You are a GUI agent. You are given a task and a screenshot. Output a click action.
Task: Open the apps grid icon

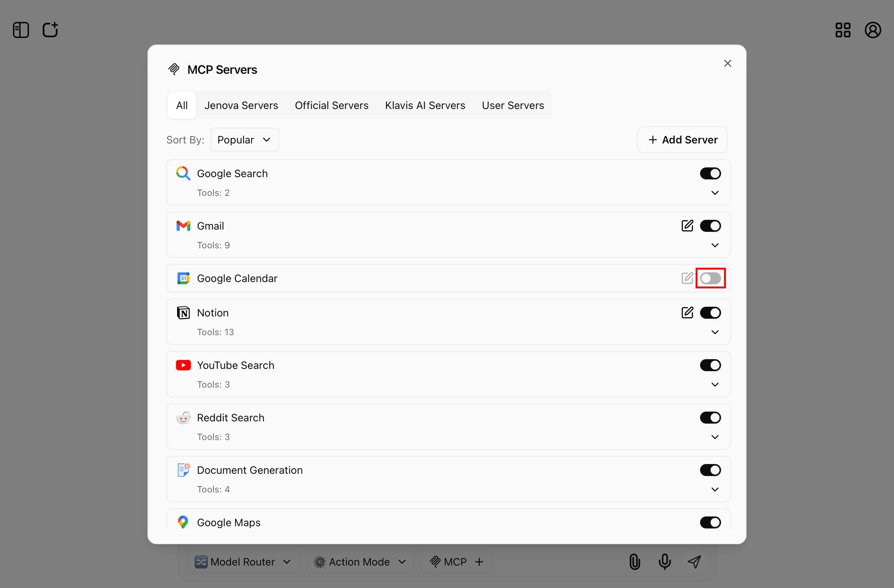point(843,30)
